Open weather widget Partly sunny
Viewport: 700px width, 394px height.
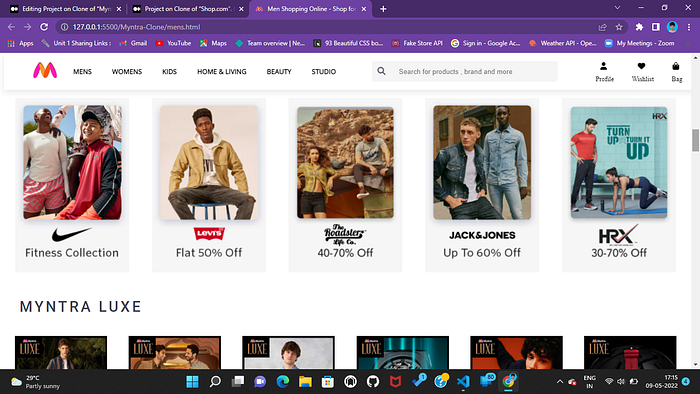click(36, 382)
